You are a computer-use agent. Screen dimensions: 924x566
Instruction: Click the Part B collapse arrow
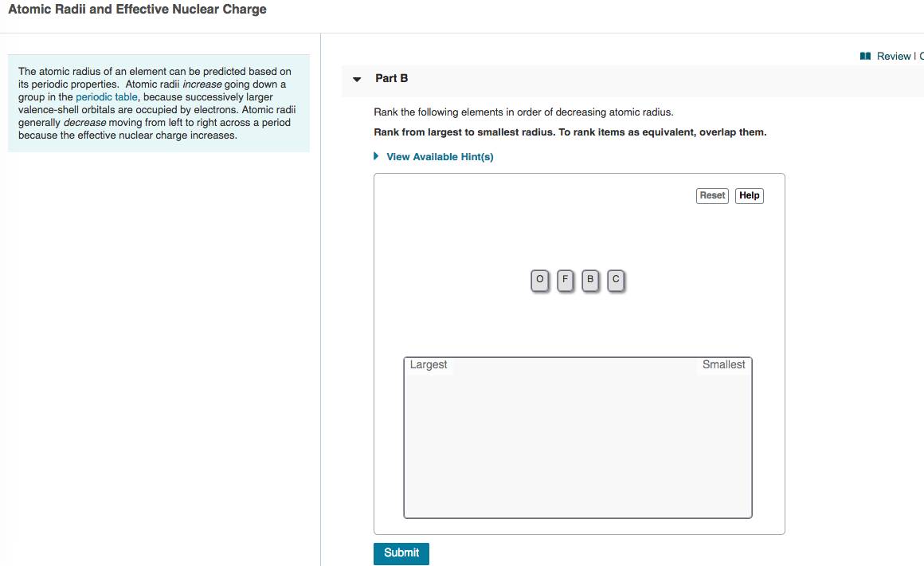(x=356, y=80)
